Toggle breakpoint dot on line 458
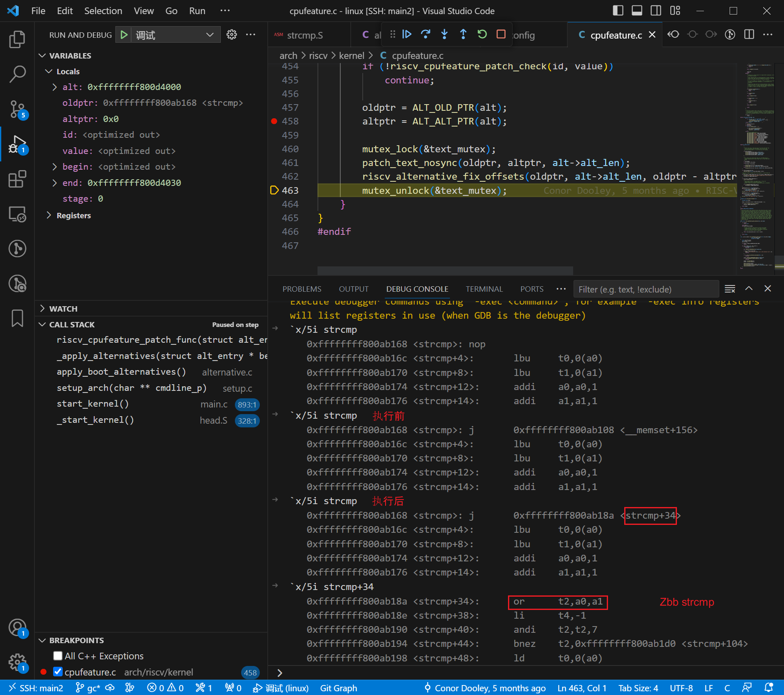784x695 pixels. click(274, 121)
